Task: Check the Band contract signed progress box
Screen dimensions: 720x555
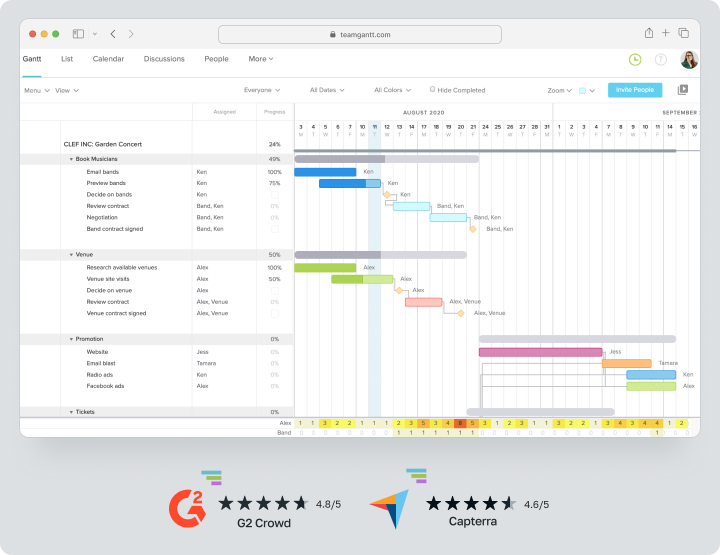Action: click(x=275, y=229)
